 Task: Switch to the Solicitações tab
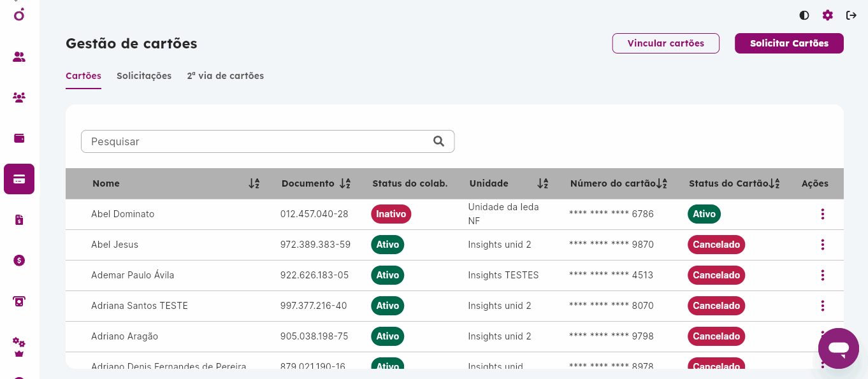click(144, 76)
